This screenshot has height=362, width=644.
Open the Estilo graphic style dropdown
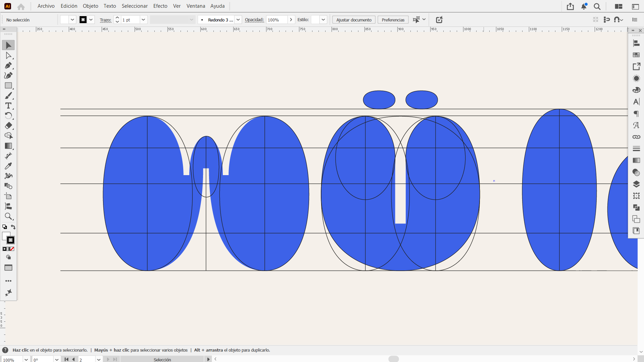pyautogui.click(x=323, y=20)
